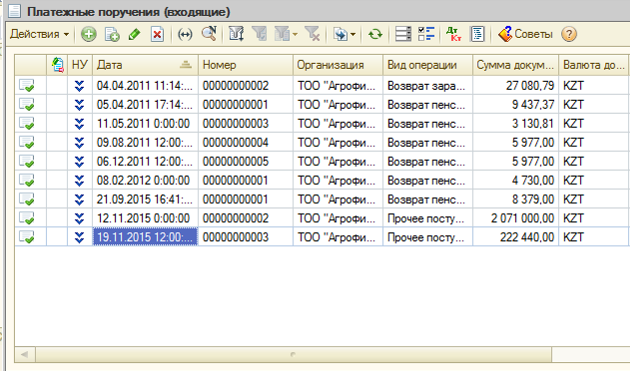Select number 0000000004 cell
The height and width of the screenshot is (371, 630).
pyautogui.click(x=245, y=142)
